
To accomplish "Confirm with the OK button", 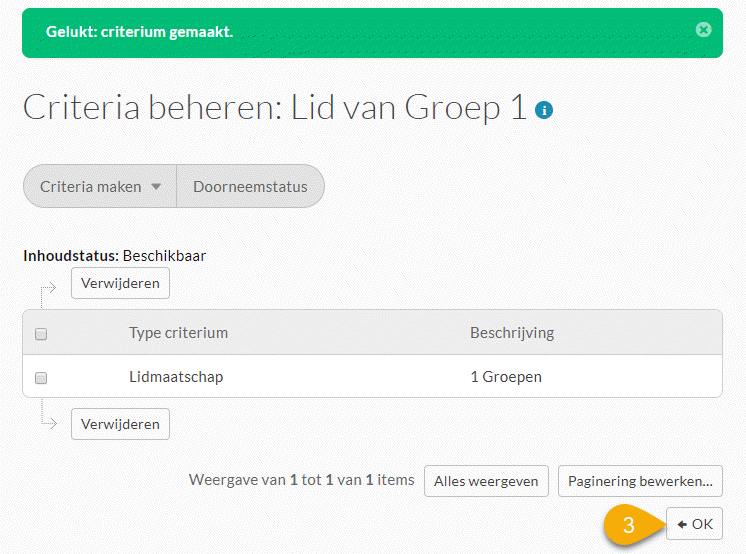I will pyautogui.click(x=694, y=524).
